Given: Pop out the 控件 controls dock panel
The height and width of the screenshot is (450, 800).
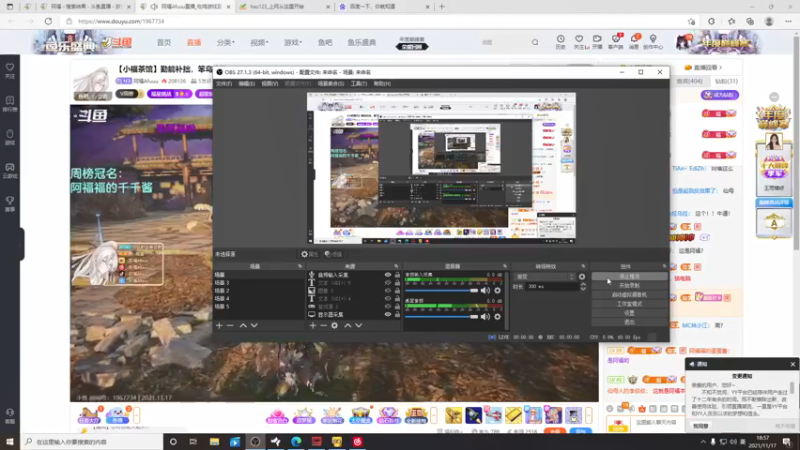Looking at the screenshot, I should (x=664, y=266).
